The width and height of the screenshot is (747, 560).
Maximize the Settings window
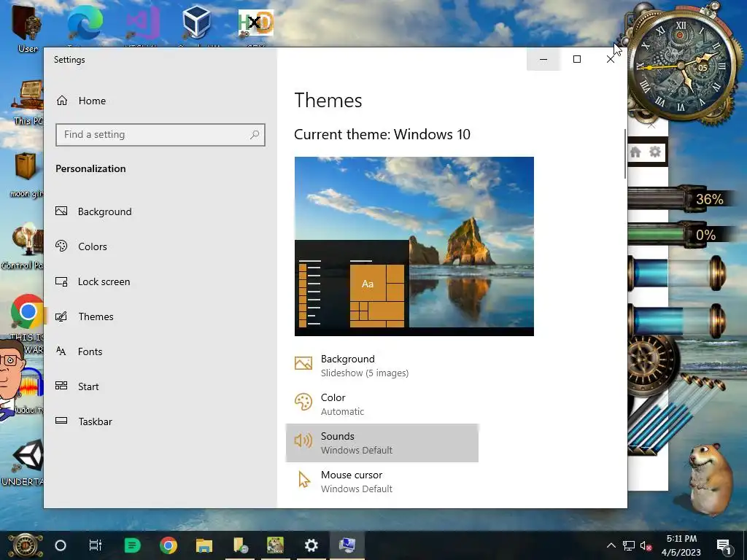point(577,60)
